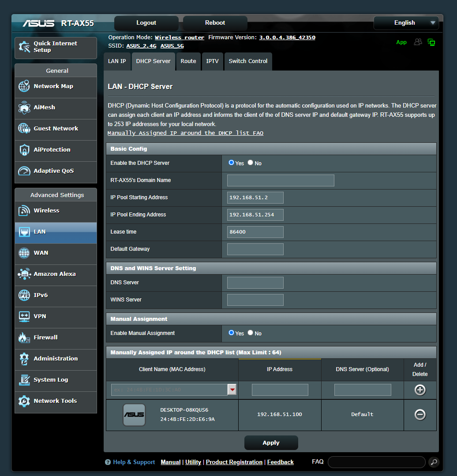The width and height of the screenshot is (457, 476).
Task: Open the Product Registration link
Action: (234, 462)
